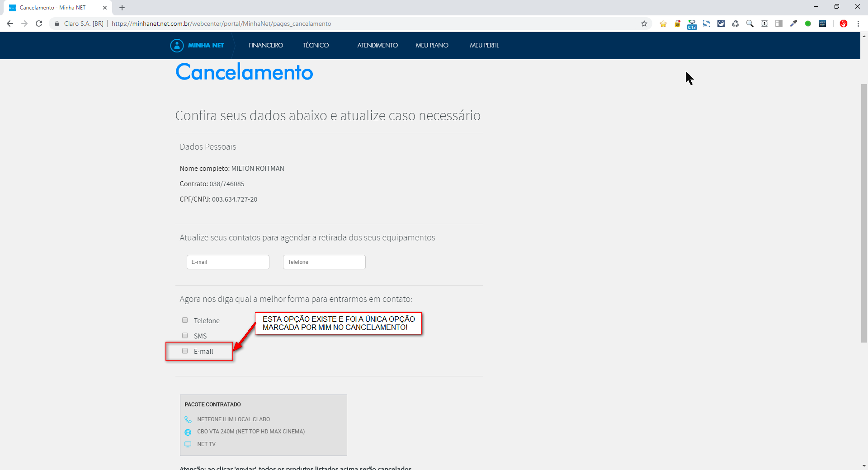Image resolution: width=868 pixels, height=470 pixels.
Task: Click the secure padlock icon in address bar
Action: [57, 23]
